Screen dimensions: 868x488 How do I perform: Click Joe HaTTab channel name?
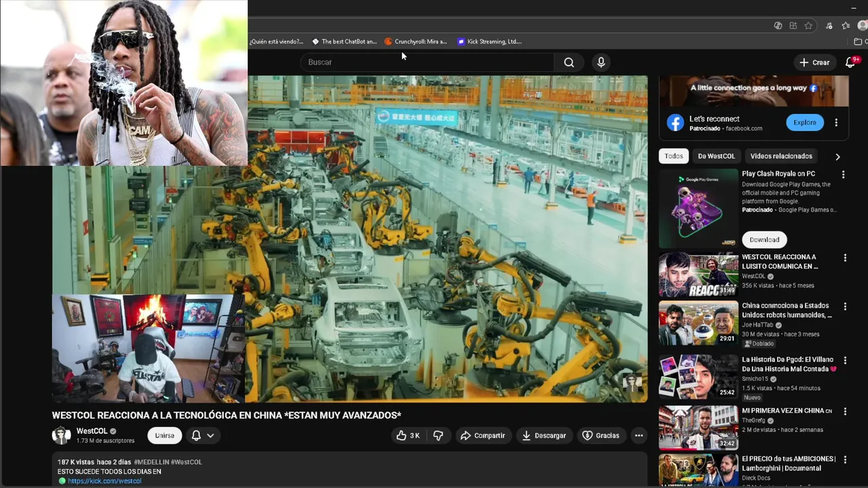[759, 325]
